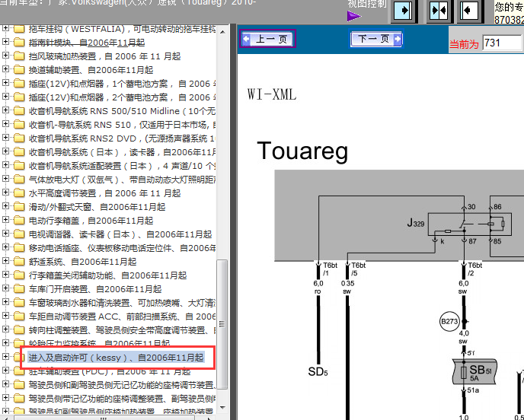Click connector label T6bt /2
The image size is (524, 420).
pyautogui.click(x=474, y=269)
